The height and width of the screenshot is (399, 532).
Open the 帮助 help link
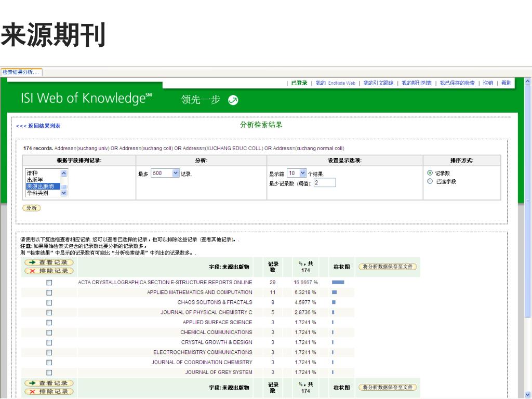506,83
